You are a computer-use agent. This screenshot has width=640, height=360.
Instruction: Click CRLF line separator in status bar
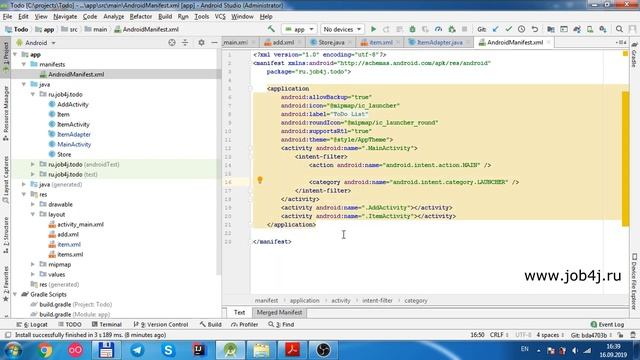pyautogui.click(x=499, y=335)
